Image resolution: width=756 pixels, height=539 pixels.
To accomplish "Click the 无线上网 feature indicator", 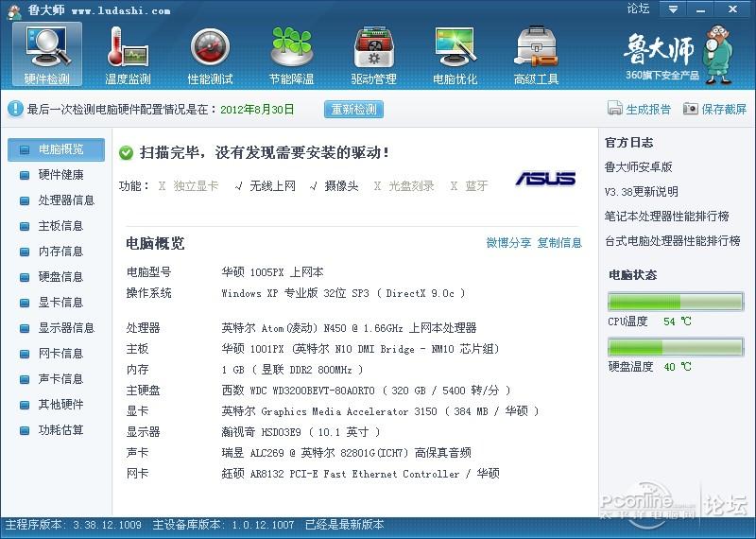I will coord(266,186).
